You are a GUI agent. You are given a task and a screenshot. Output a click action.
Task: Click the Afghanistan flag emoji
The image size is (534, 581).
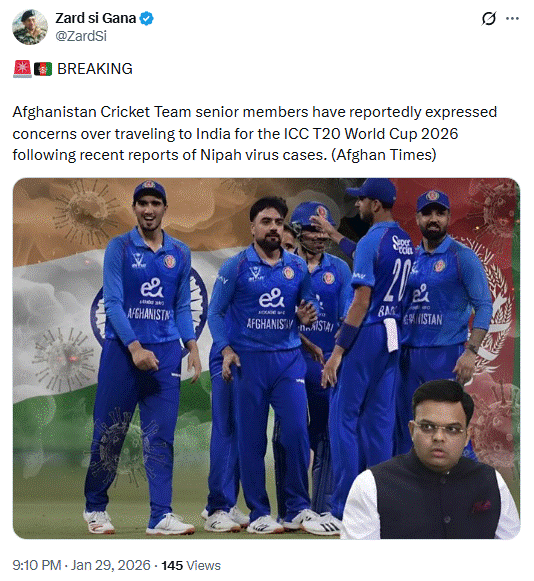[x=43, y=69]
